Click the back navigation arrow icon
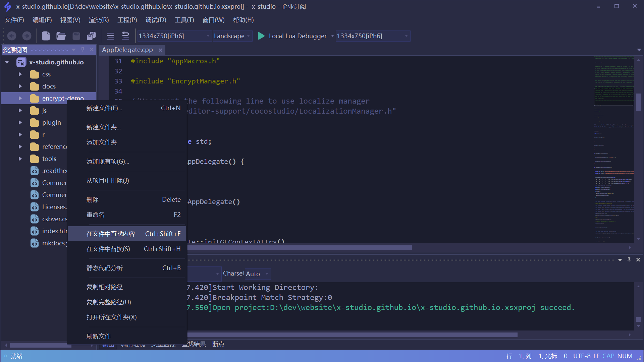 11,36
